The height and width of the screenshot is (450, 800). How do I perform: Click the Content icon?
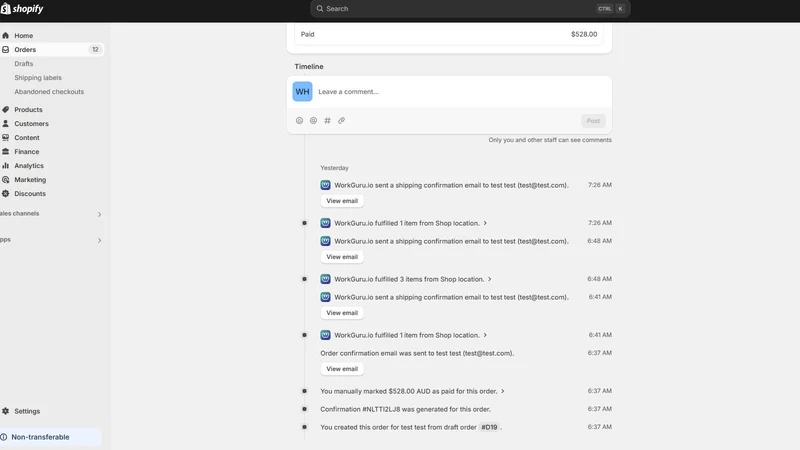(x=6, y=138)
